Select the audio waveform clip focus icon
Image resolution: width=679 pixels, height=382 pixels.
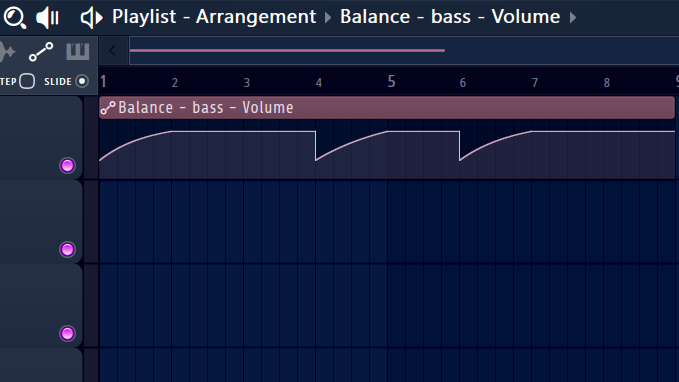pos(7,52)
